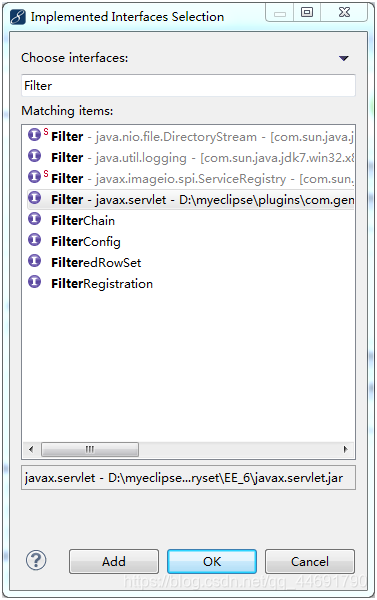Maximize the Implemented Interfaces Selection dialog
Viewport: 377px width, 600px height.
coord(307,13)
